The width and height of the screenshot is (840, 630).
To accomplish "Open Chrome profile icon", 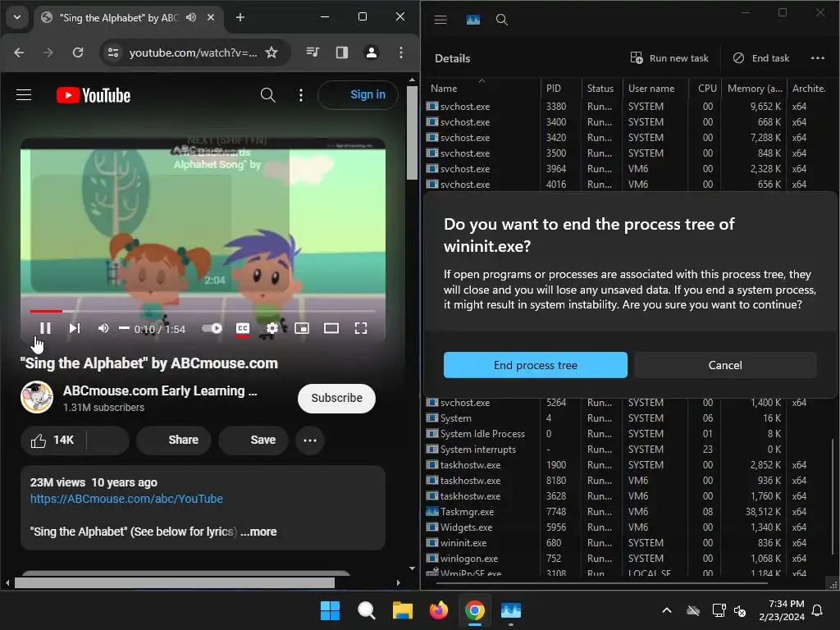I will click(372, 52).
